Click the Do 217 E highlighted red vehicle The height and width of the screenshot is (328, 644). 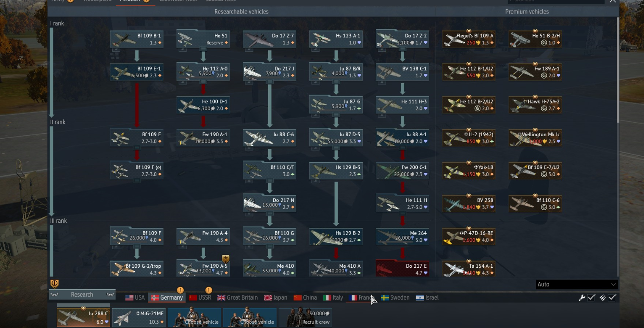click(x=402, y=269)
